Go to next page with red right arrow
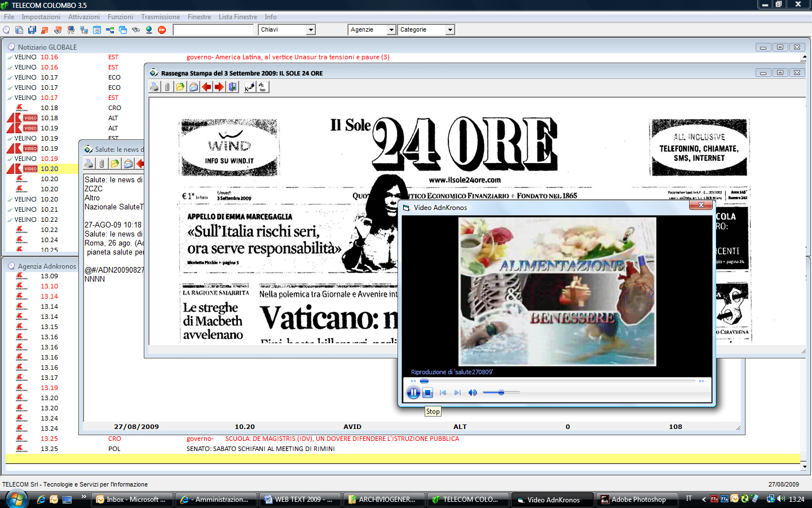Viewport: 812px width, 508px height. [219, 87]
